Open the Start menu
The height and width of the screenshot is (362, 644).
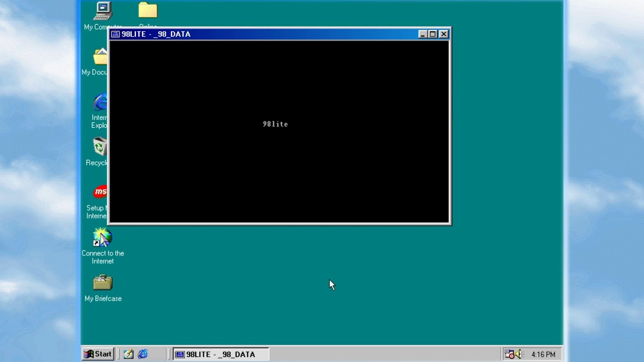click(97, 354)
